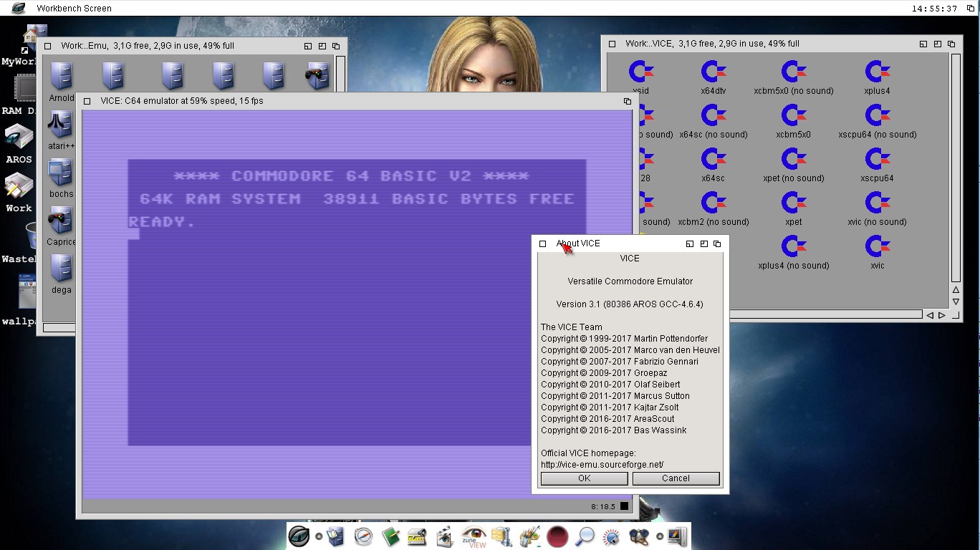Click the VICE window left scroll arrow
Screen dimensions: 980x550
[x=930, y=315]
